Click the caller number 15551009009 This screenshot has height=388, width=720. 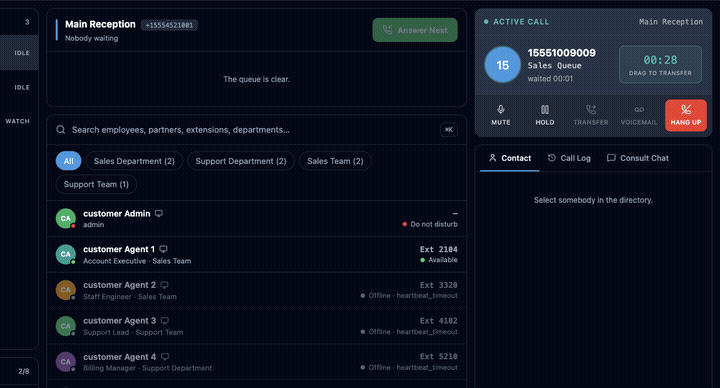point(561,53)
